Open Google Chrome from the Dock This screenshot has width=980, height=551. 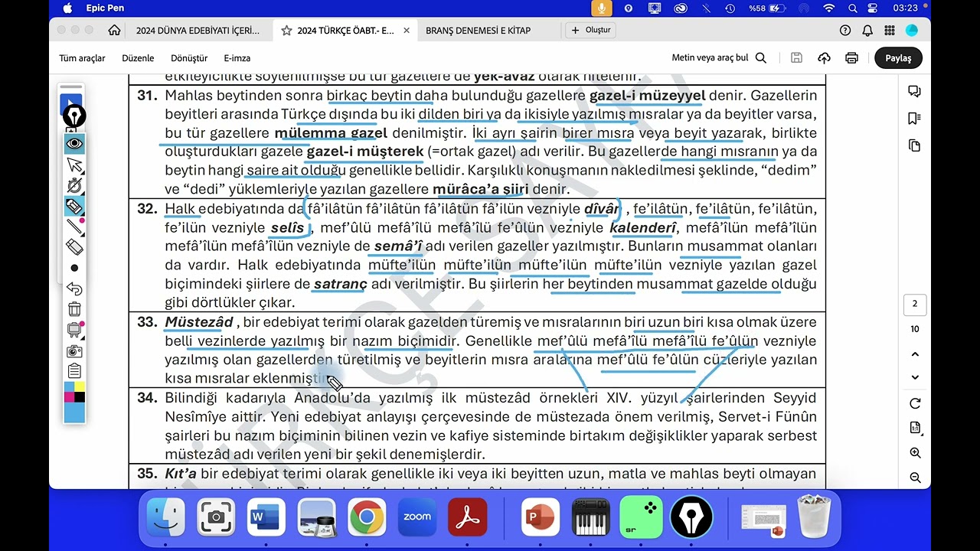[x=367, y=517]
